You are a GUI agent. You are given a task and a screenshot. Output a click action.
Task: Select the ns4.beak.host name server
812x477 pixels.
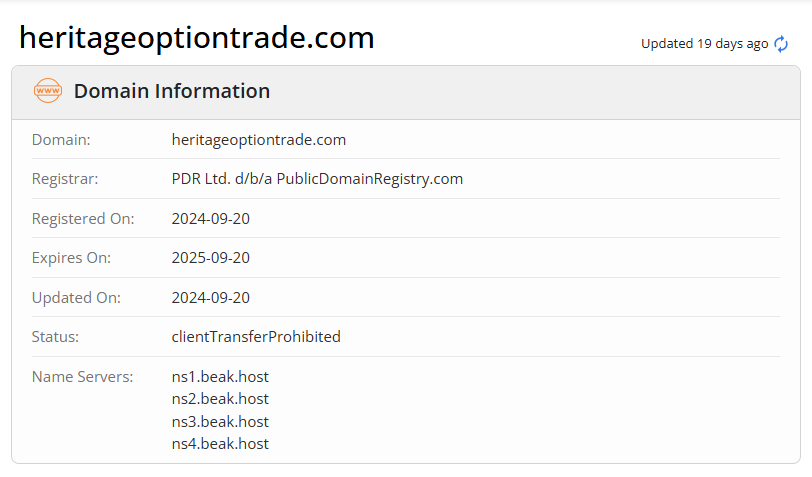[220, 443]
